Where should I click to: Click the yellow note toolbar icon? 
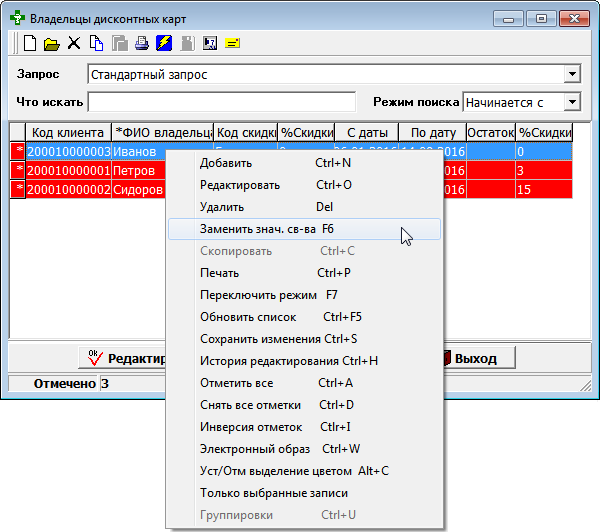[232, 43]
